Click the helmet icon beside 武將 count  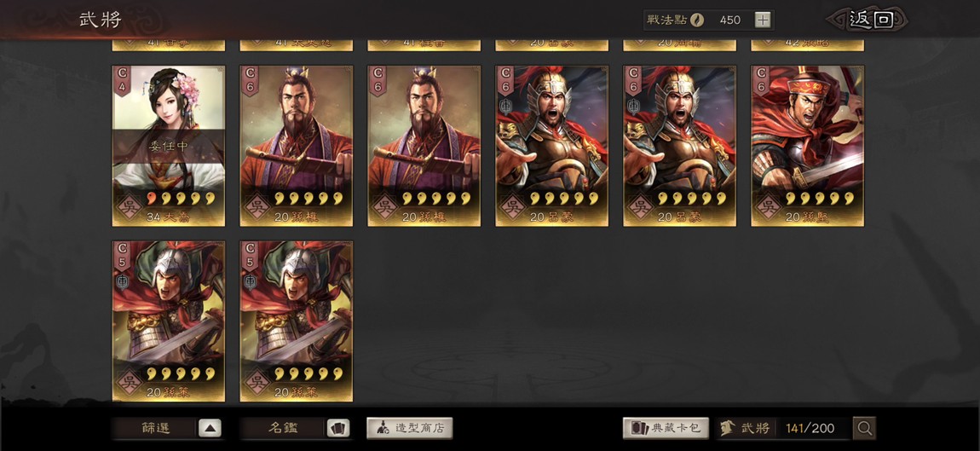pyautogui.click(x=727, y=429)
